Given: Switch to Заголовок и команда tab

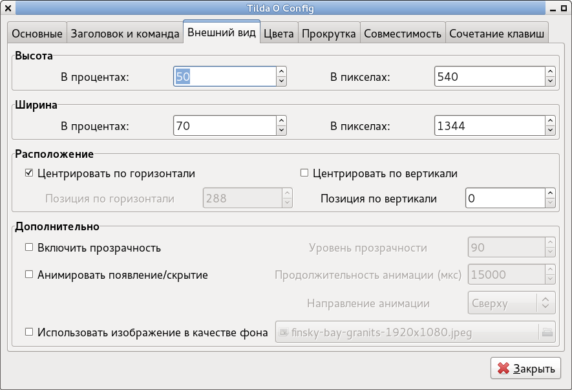Looking at the screenshot, I should click(125, 34).
